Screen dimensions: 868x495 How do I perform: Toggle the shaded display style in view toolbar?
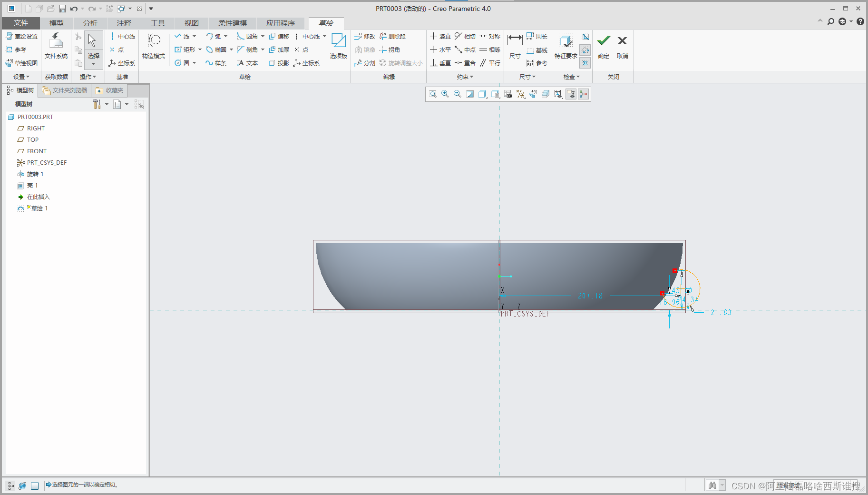tap(482, 94)
